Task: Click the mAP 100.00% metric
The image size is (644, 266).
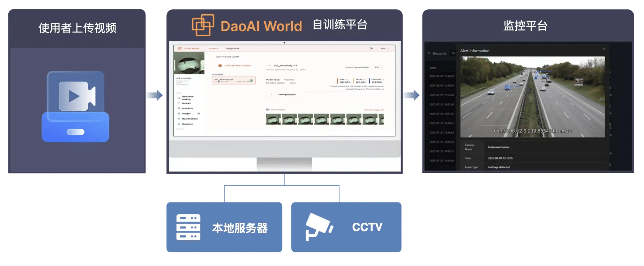Action: pos(344,81)
